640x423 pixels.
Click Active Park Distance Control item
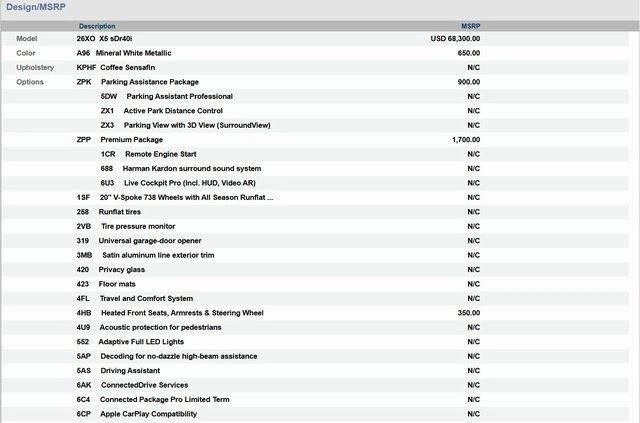click(172, 111)
